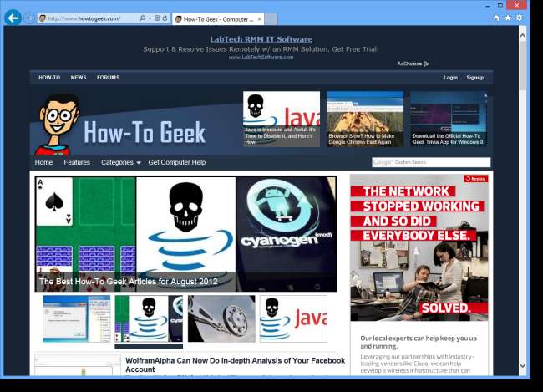Screen dimensions: 543x392
Task: Open the Tools gear icon
Action: (x=519, y=18)
